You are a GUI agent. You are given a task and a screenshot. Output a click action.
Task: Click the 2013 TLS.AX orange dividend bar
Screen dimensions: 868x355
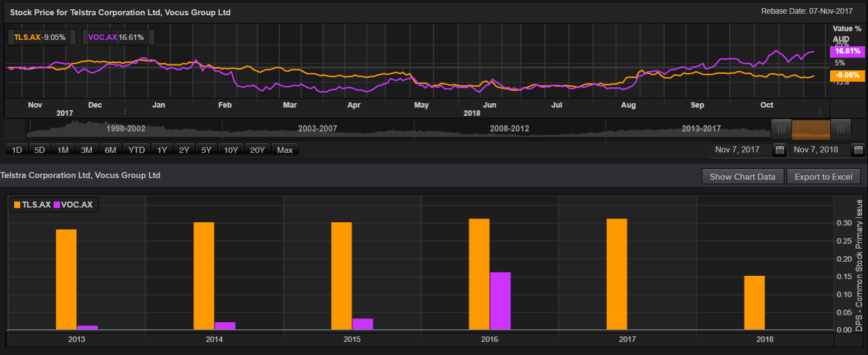point(66,280)
